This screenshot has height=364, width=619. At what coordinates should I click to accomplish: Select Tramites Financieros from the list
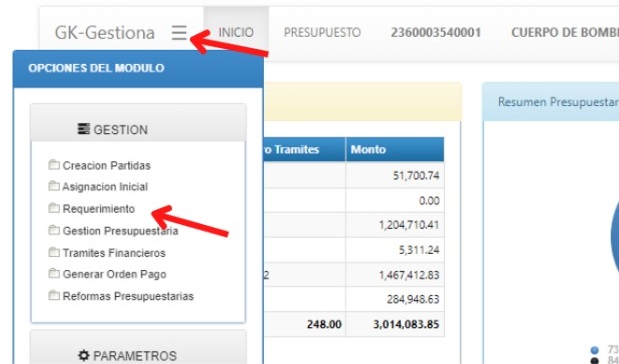click(x=114, y=253)
